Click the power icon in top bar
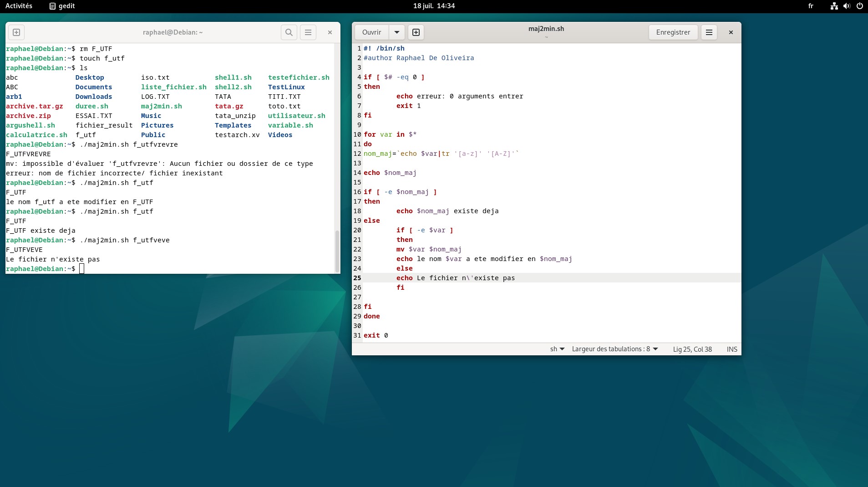The image size is (868, 487). (x=859, y=6)
